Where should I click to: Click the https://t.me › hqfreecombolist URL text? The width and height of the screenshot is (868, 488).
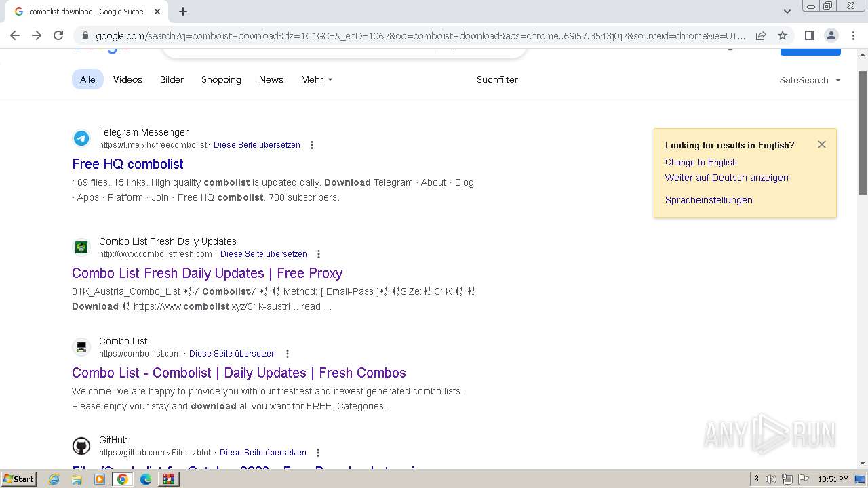pyautogui.click(x=153, y=145)
